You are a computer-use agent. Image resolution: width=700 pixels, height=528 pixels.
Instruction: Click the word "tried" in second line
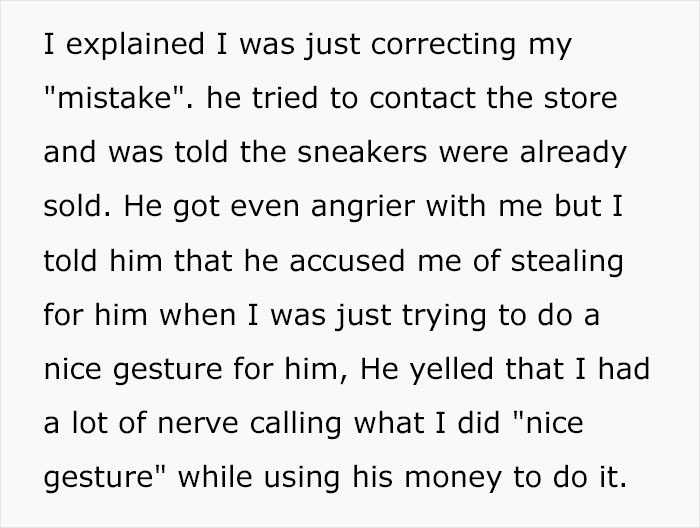pyautogui.click(x=285, y=98)
